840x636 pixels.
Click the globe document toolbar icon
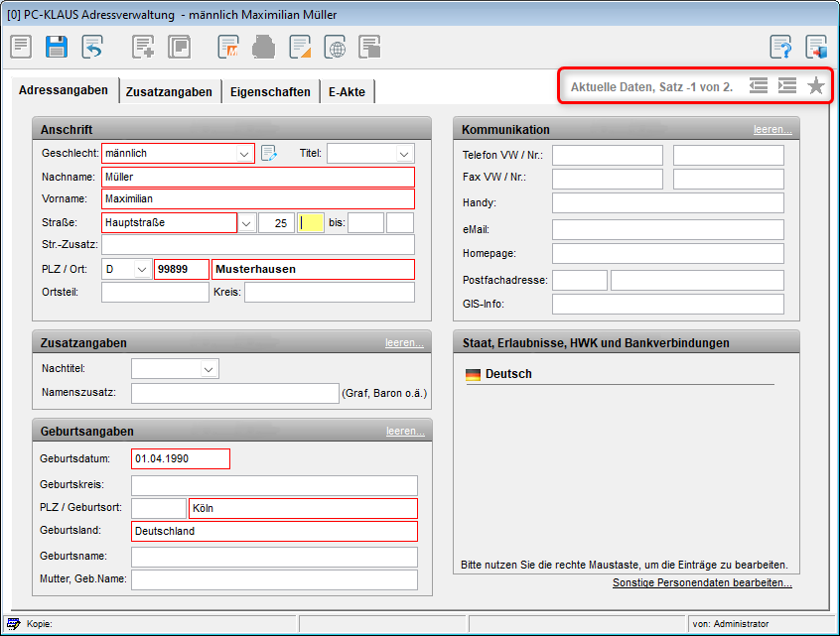[x=336, y=47]
